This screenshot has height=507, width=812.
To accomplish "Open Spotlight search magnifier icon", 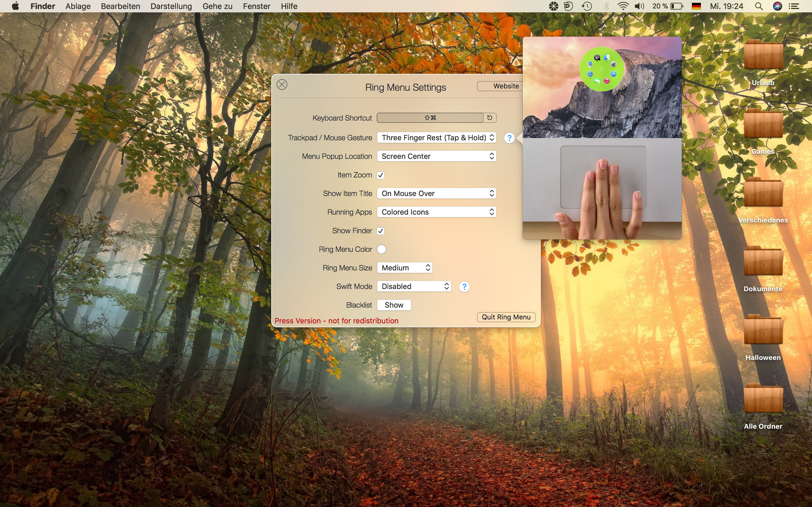I will (759, 6).
